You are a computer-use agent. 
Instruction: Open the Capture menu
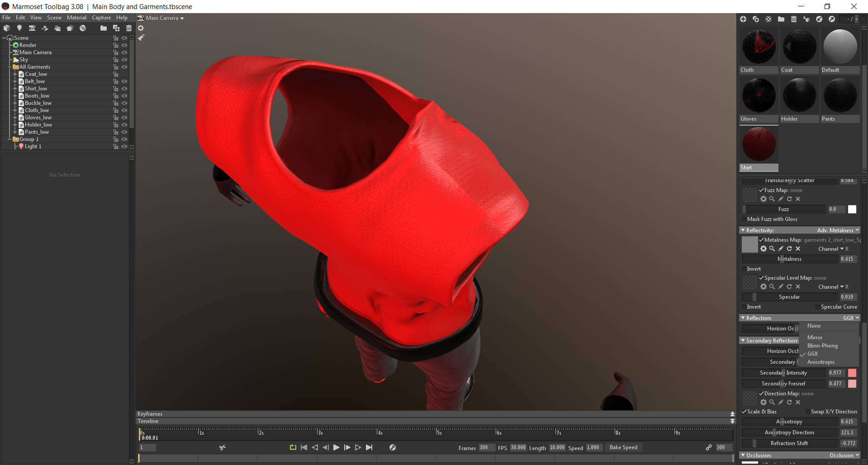tap(101, 18)
